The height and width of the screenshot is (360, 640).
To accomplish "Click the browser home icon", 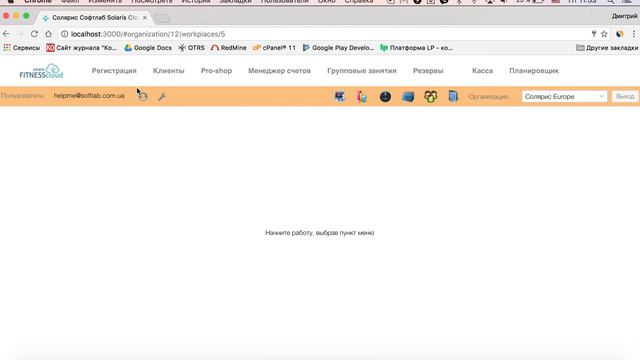I will click(48, 34).
